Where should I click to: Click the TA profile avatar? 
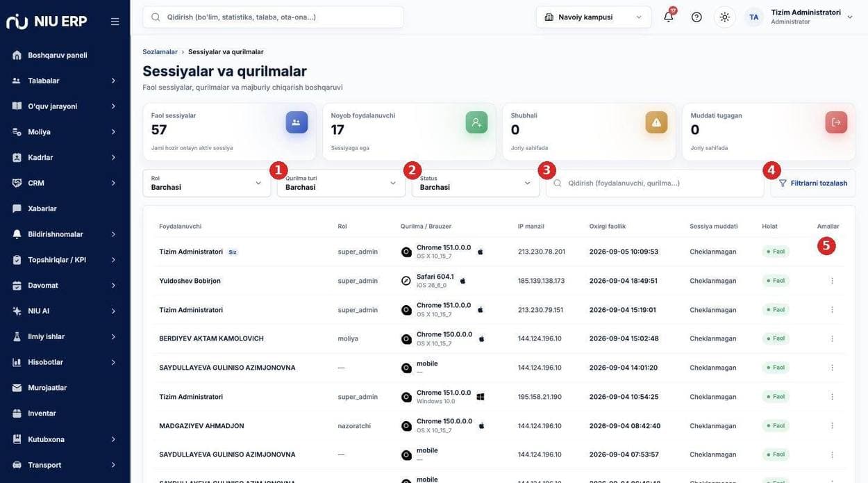click(x=754, y=17)
